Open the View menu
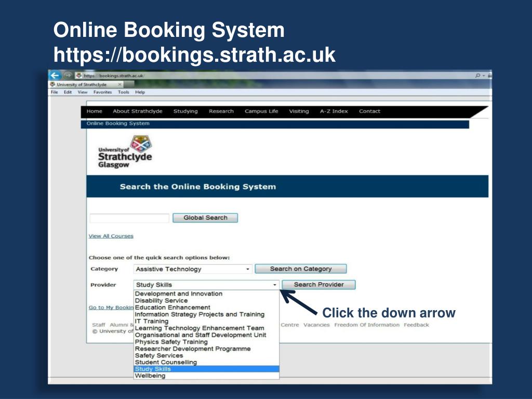This screenshot has height=399, width=532. 83,92
